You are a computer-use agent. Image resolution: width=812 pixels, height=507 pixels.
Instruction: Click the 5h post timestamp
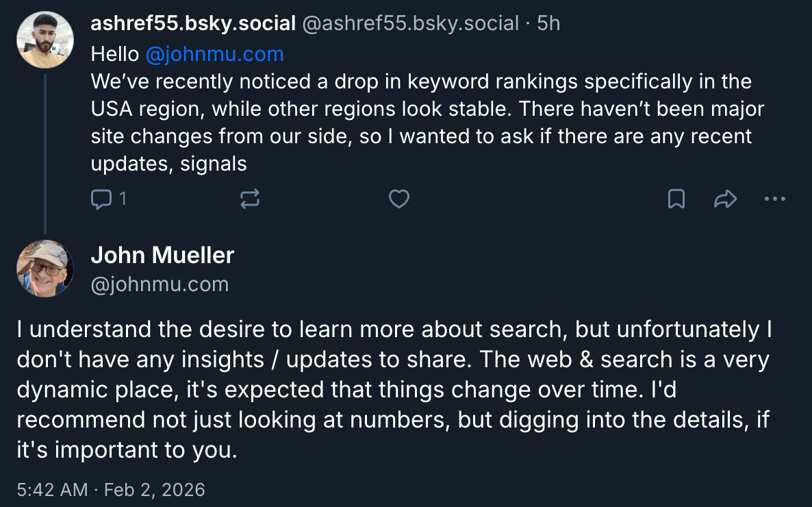(x=548, y=23)
